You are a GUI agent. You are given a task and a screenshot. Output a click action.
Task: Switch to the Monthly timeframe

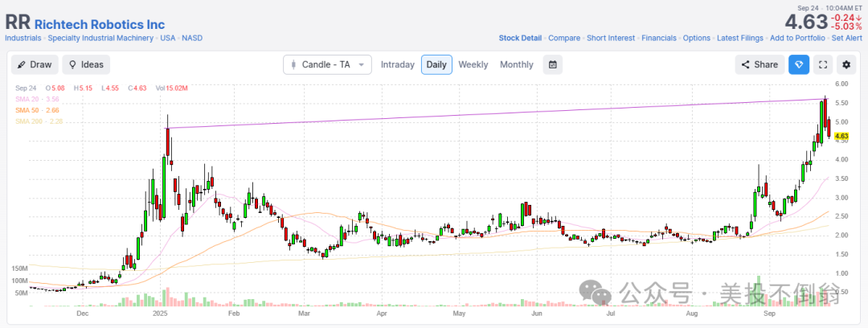pyautogui.click(x=517, y=65)
